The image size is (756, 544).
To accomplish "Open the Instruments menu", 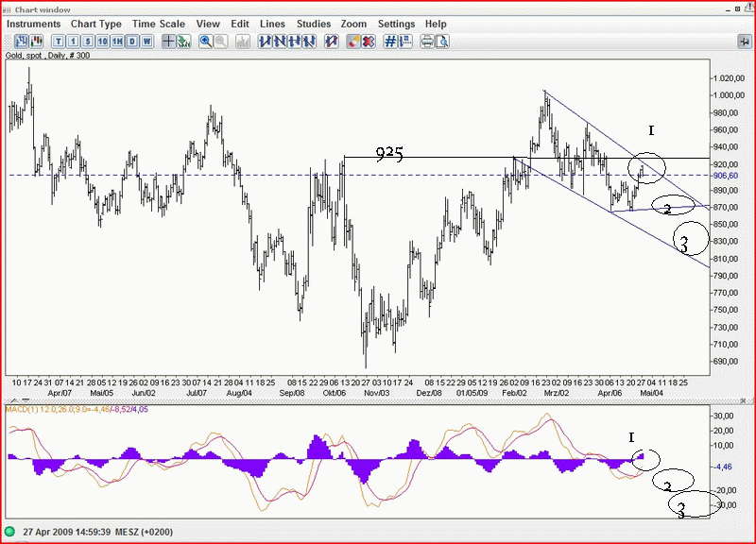I will click(34, 24).
